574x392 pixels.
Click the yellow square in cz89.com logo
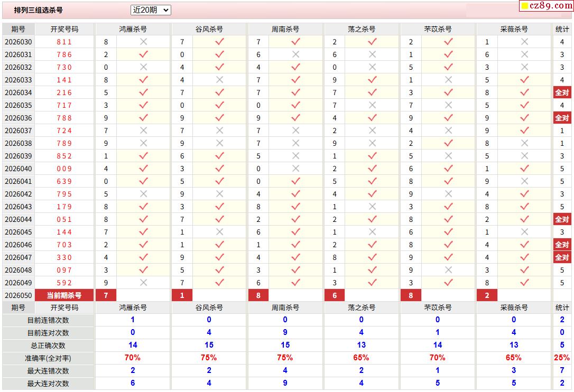[525, 6]
